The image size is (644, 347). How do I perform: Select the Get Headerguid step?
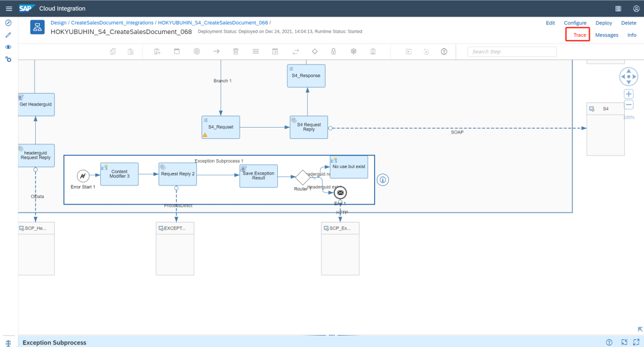click(x=36, y=104)
